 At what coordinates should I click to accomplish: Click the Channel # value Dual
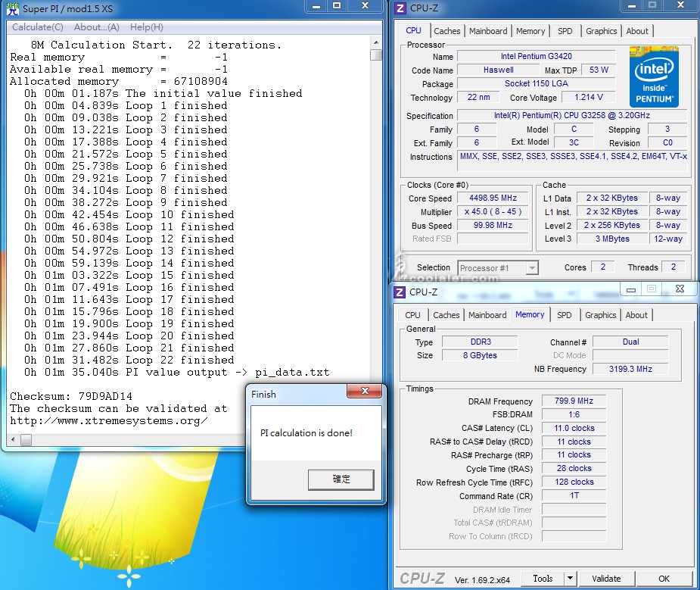(x=630, y=342)
